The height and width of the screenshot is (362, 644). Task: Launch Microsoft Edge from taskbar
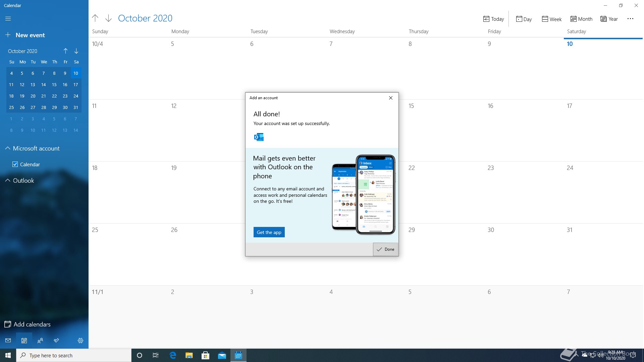(x=173, y=355)
